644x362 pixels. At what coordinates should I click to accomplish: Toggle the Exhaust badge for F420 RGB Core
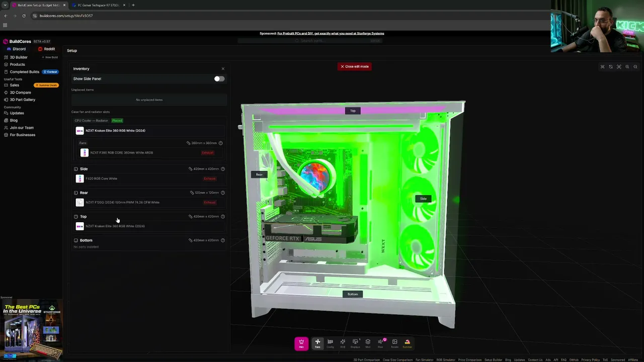pos(210,178)
